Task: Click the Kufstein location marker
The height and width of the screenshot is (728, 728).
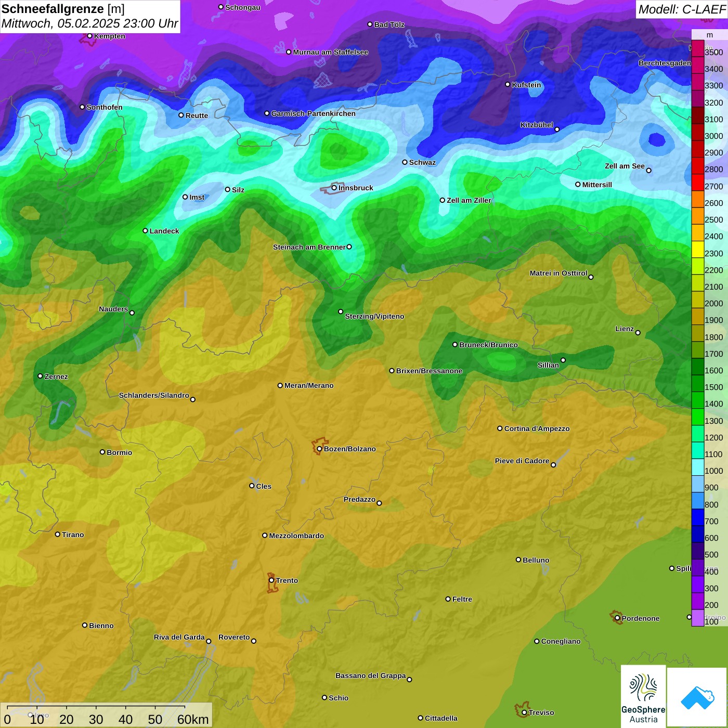Action: [x=508, y=84]
